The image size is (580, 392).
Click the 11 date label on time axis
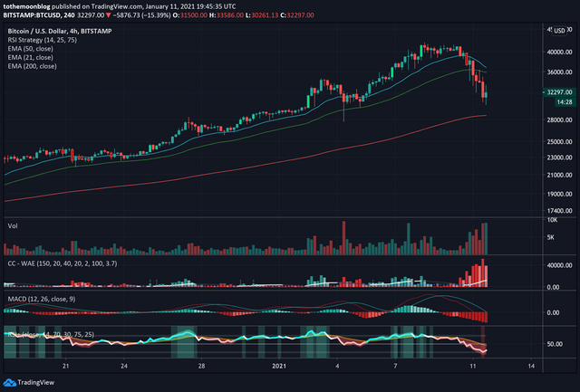click(x=473, y=366)
